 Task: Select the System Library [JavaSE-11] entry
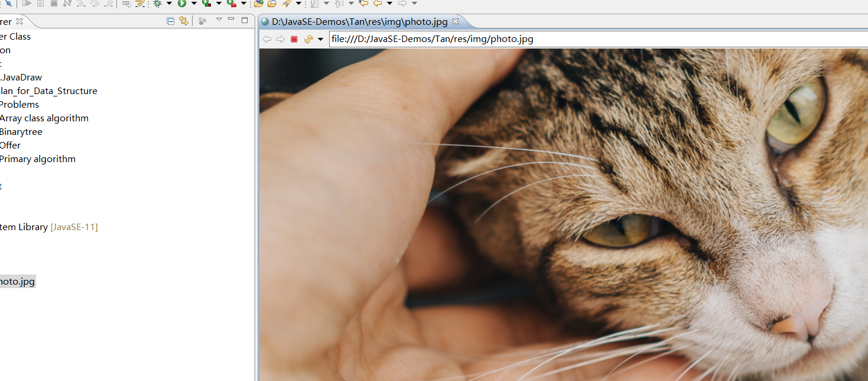click(x=49, y=227)
